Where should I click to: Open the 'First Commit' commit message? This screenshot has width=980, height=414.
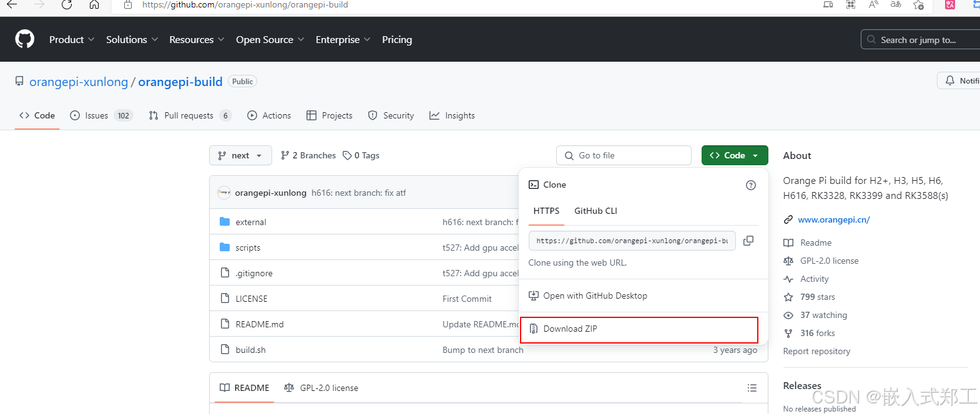point(467,299)
